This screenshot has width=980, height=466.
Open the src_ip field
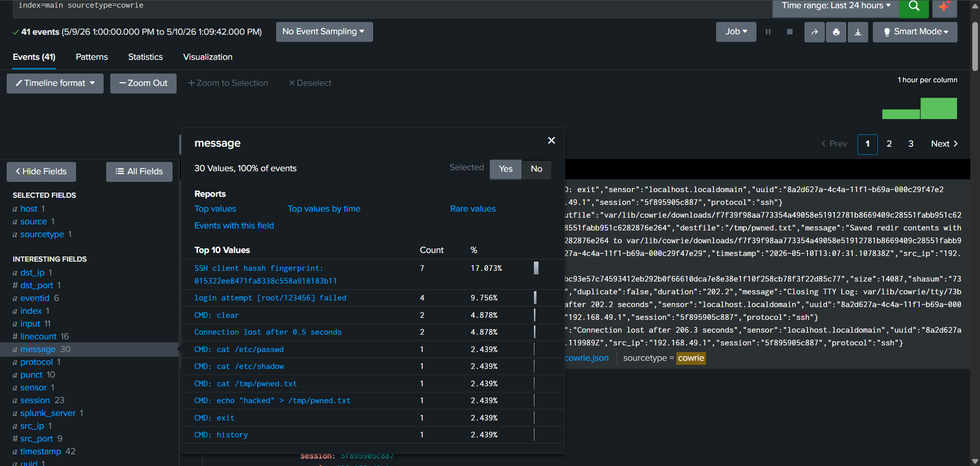pyautogui.click(x=32, y=426)
